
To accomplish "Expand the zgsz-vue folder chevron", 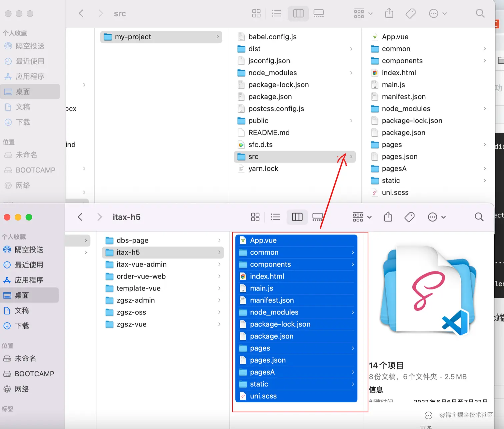I will [x=219, y=324].
